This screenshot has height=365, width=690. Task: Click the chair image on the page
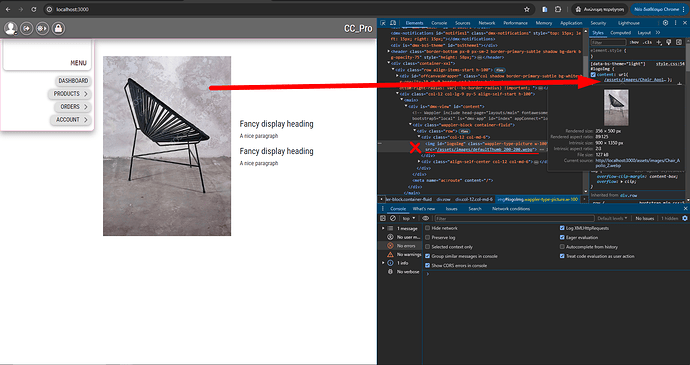coord(167,146)
